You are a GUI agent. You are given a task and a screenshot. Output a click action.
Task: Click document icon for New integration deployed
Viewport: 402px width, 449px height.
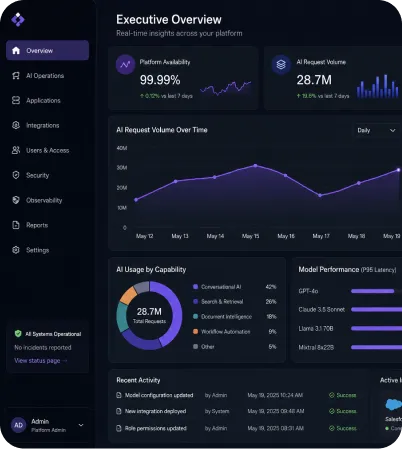click(x=119, y=411)
